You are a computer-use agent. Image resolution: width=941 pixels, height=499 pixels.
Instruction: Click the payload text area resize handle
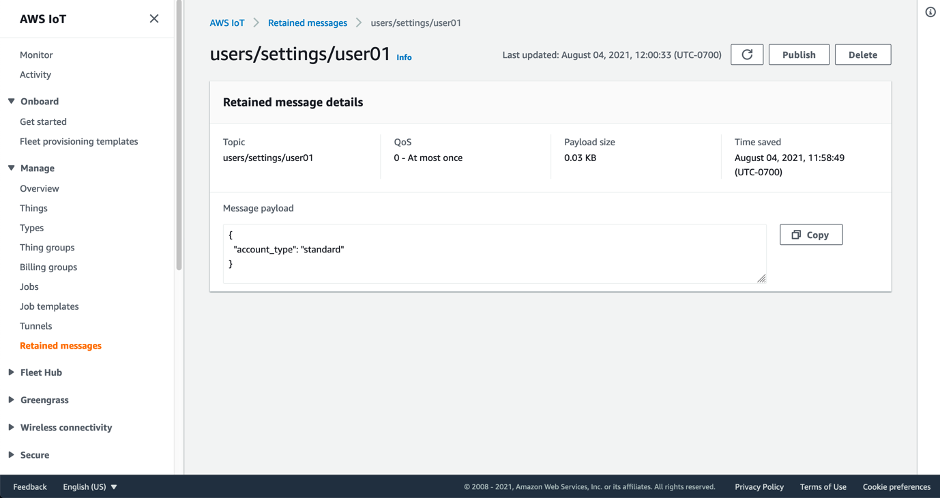pyautogui.click(x=761, y=278)
